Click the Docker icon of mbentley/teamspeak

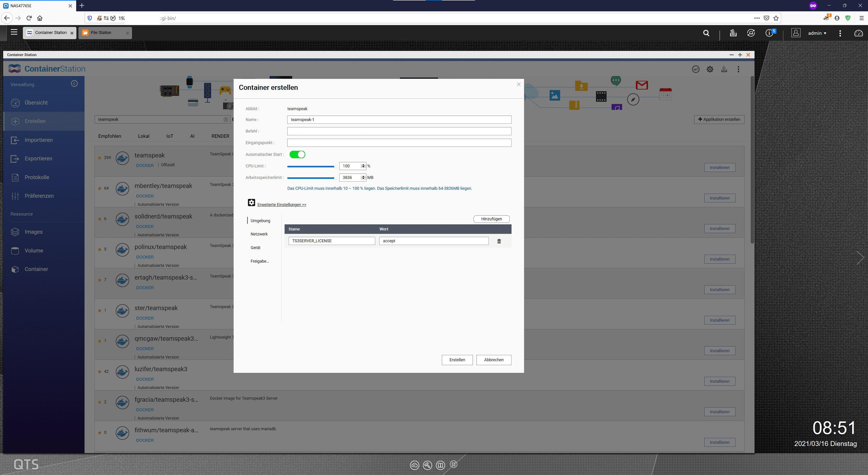point(122,189)
